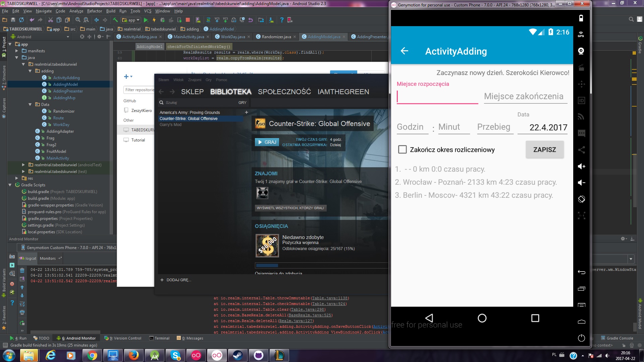Image resolution: width=644 pixels, height=362 pixels.
Task: Collapse the 'app' module tree node
Action: (10, 44)
